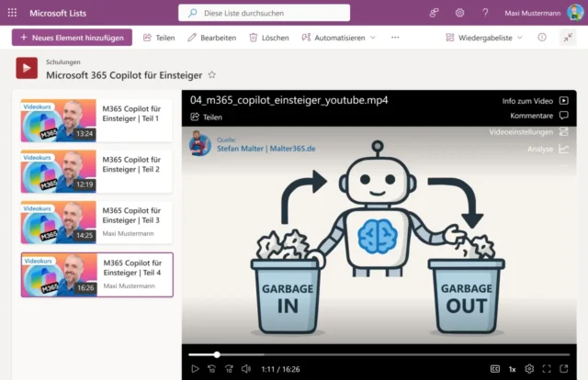The width and height of the screenshot is (588, 380).
Task: Click the Bearbeiten toolbar command
Action: 212,38
